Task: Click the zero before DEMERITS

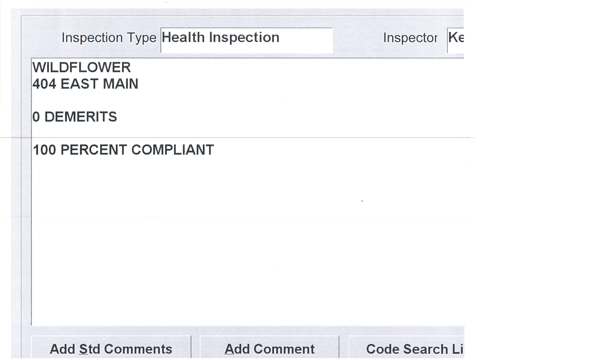Action: (x=36, y=117)
